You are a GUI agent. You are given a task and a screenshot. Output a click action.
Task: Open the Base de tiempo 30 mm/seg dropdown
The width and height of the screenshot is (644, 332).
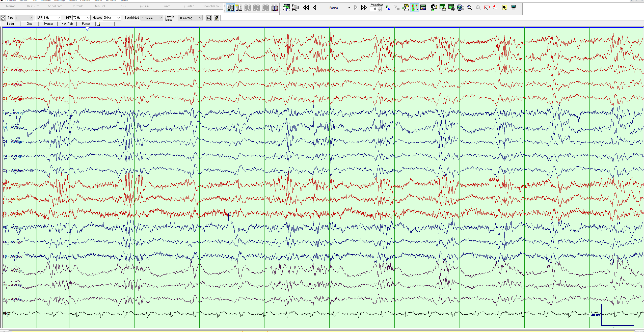[x=190, y=18]
